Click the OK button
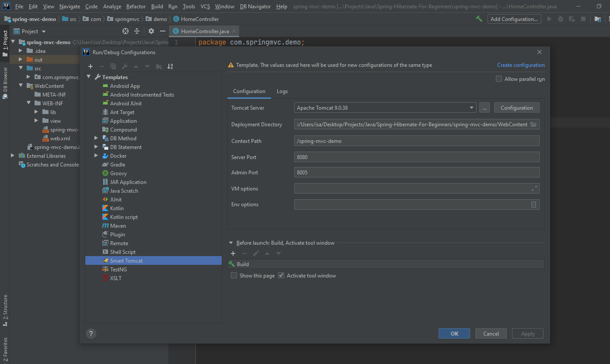This screenshot has width=610, height=364. click(x=454, y=333)
